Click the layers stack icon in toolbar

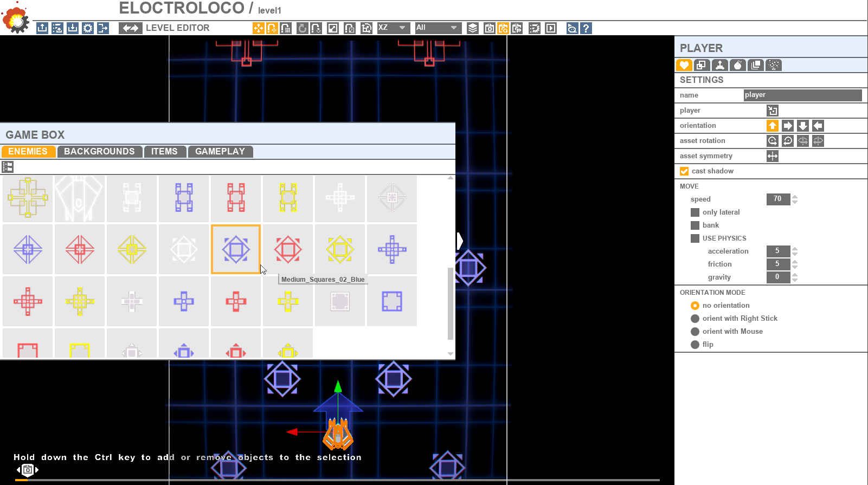[473, 28]
